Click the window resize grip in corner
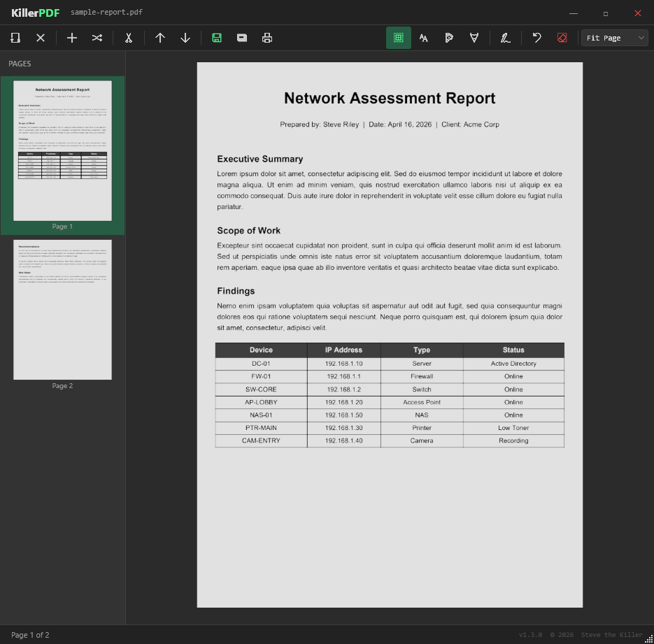Image resolution: width=654 pixels, height=644 pixels. pyautogui.click(x=649, y=639)
